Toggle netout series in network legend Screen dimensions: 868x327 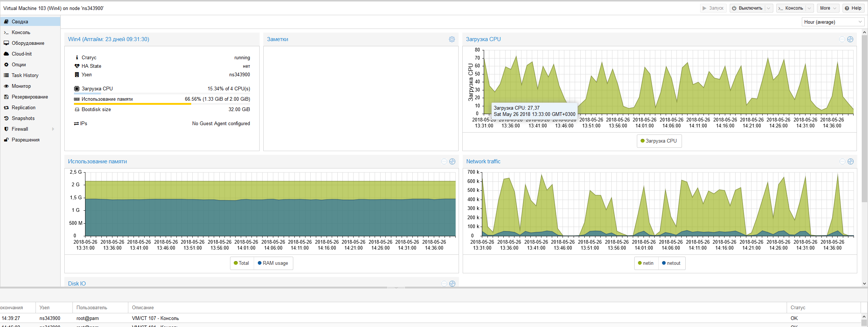(x=671, y=263)
